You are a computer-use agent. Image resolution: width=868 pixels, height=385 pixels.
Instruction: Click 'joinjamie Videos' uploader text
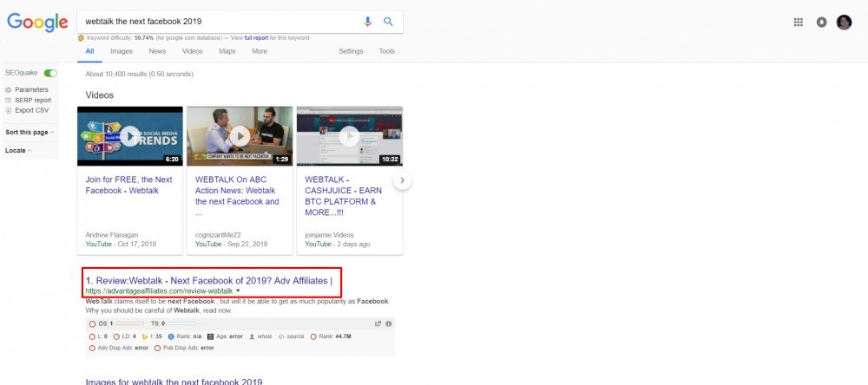pyautogui.click(x=329, y=234)
